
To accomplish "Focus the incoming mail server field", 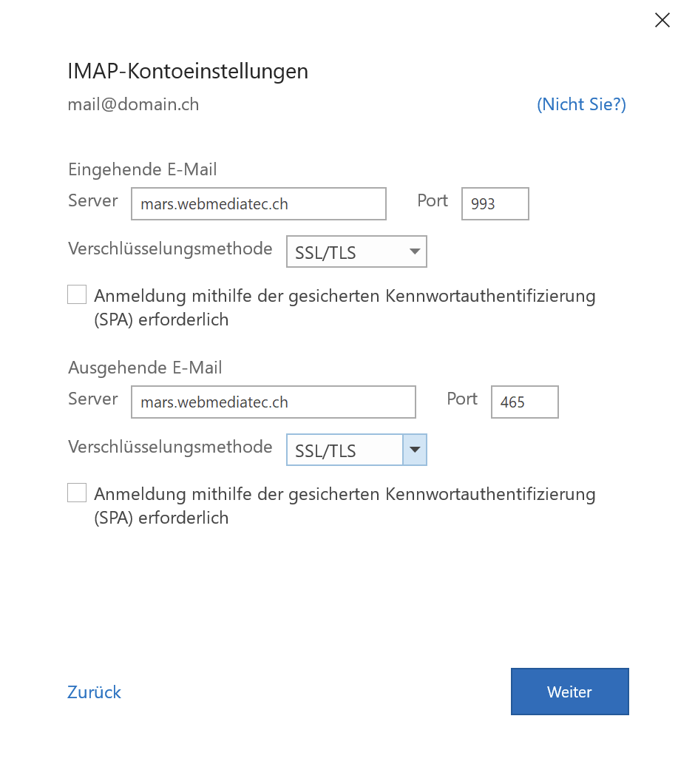I will (259, 203).
